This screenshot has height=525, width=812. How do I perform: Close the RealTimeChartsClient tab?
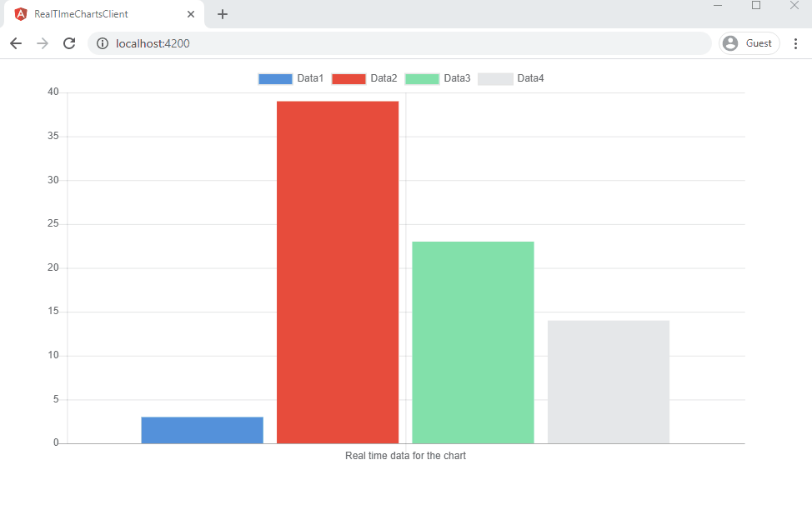(191, 14)
